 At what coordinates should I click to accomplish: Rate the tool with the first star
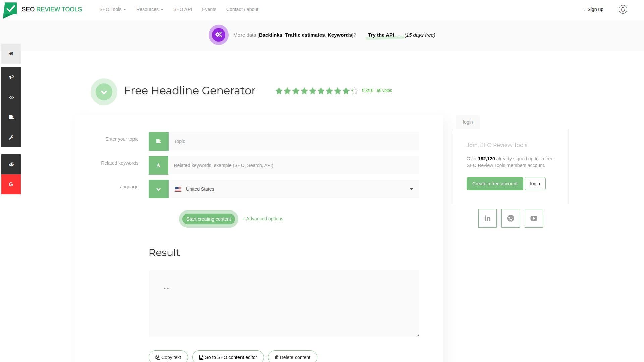tap(279, 91)
